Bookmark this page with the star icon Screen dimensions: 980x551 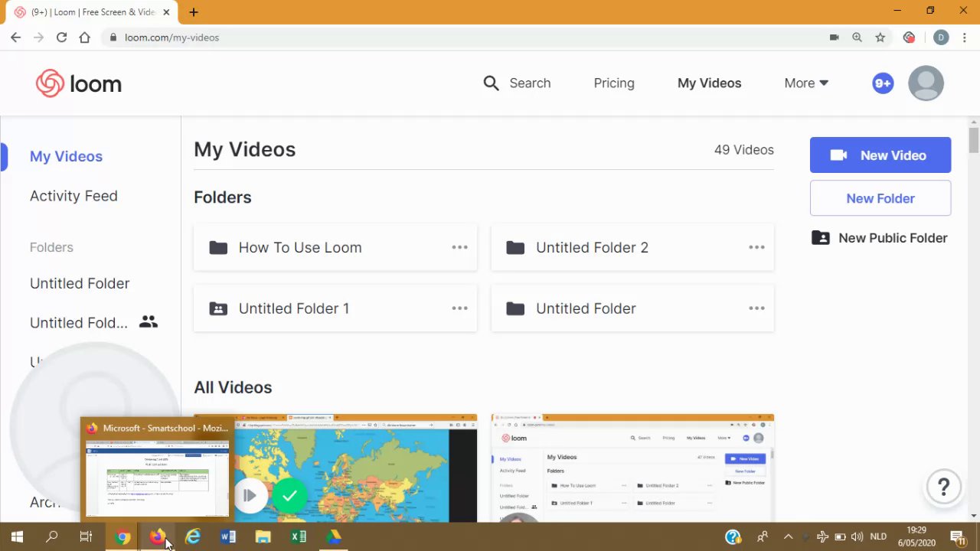[880, 37]
